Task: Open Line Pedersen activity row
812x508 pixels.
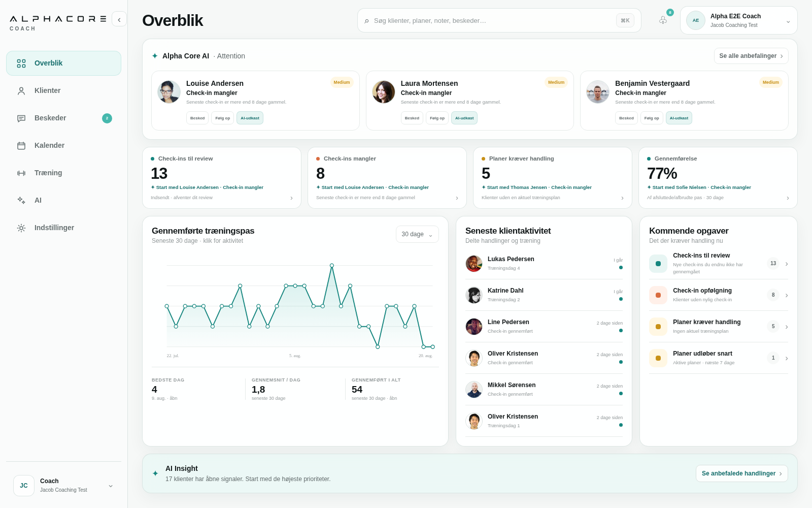Action: click(x=544, y=327)
